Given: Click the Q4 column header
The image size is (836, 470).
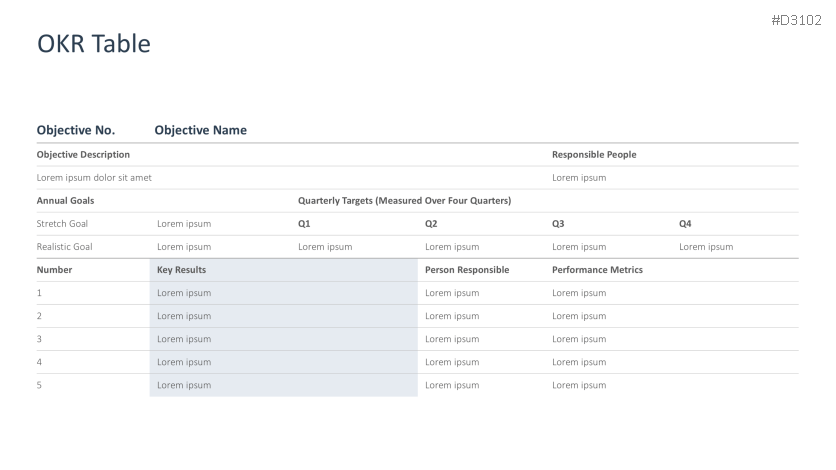Looking at the screenshot, I should (x=685, y=224).
